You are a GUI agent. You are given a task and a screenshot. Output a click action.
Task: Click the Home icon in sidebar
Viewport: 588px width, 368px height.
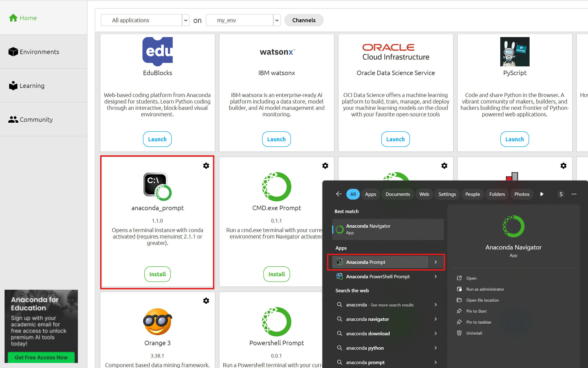(13, 18)
